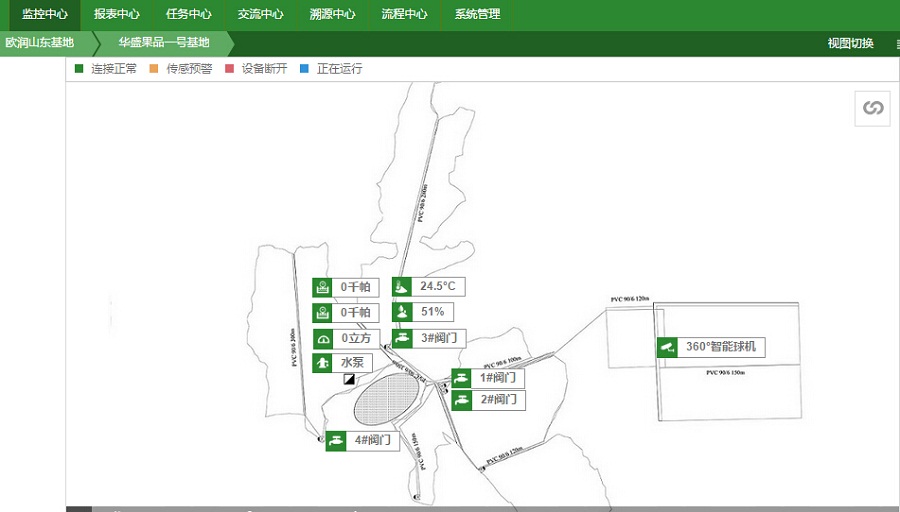Expand the 华盛果品一号基地 breadcrumb
Image resolution: width=900 pixels, height=512 pixels.
click(164, 43)
